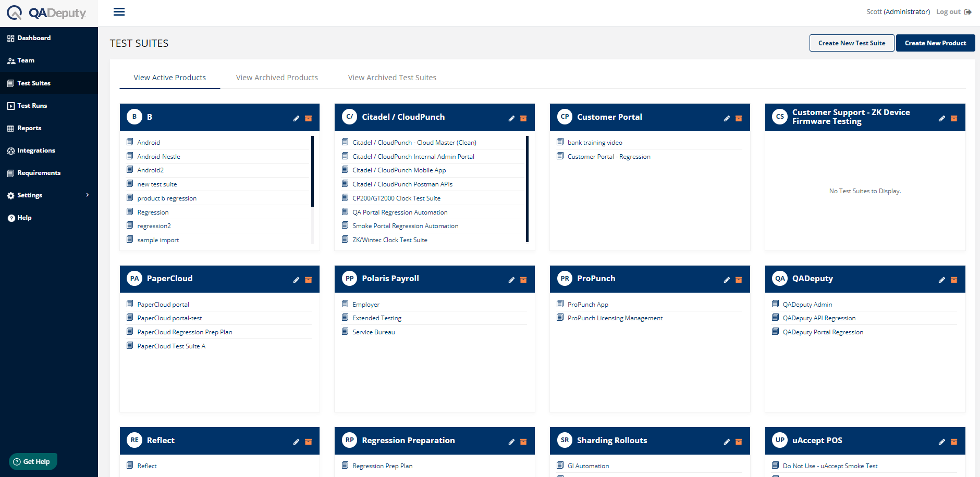
Task: Archive Polaris Payroll product icon
Action: click(523, 280)
